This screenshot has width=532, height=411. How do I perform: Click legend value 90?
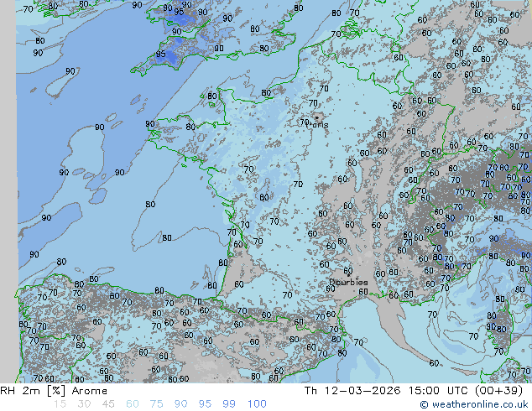[x=181, y=404]
